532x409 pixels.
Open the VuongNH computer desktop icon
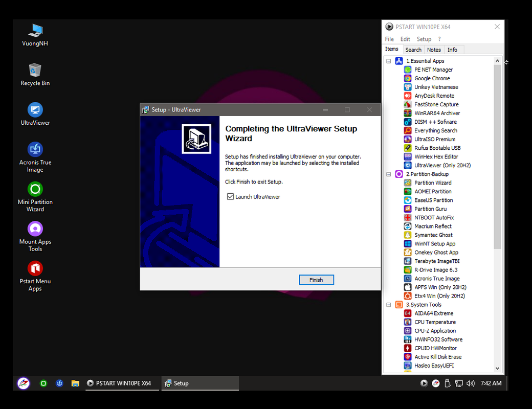coord(35,35)
